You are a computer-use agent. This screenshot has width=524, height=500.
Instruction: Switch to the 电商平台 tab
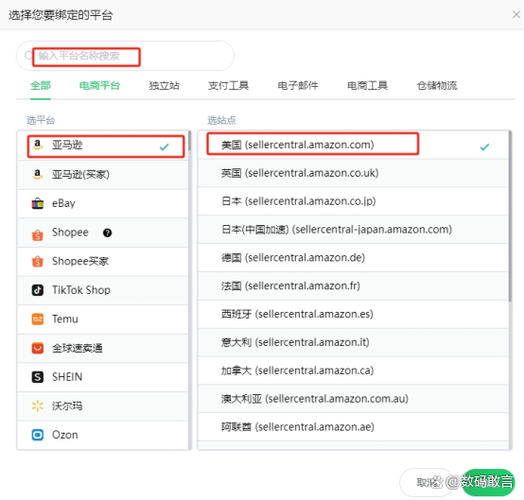(100, 86)
